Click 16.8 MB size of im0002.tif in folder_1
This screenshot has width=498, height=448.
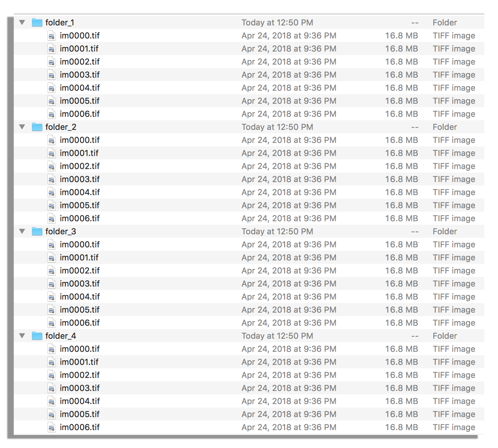point(401,62)
